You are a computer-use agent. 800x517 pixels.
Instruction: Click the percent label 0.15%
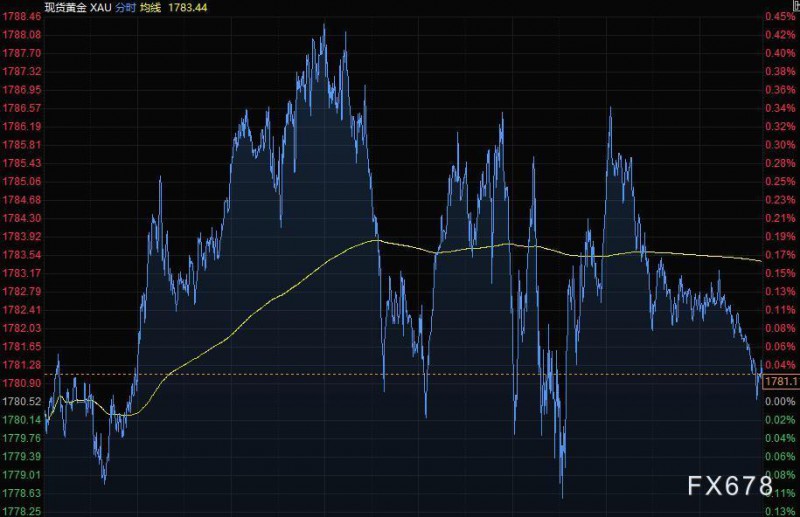coord(780,273)
